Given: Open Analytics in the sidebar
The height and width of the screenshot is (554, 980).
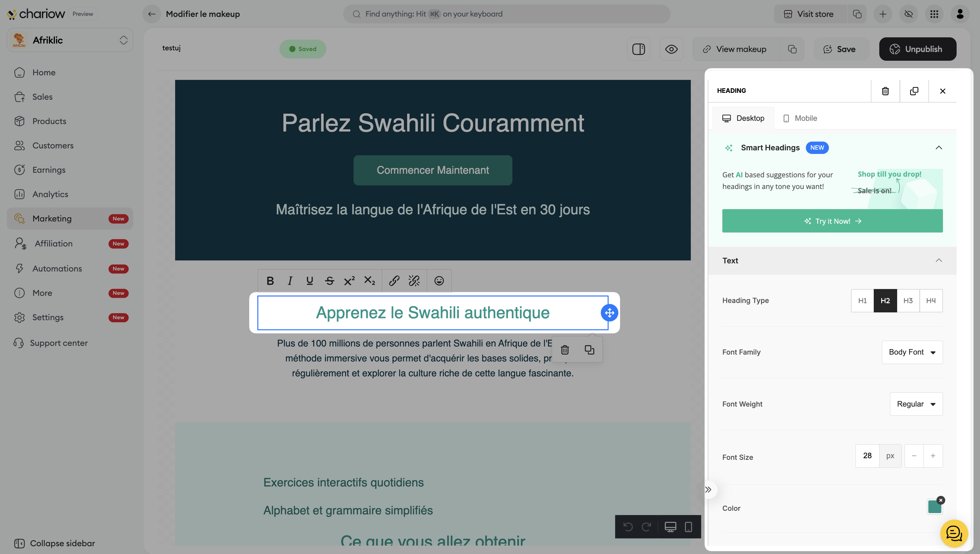Looking at the screenshot, I should point(50,195).
